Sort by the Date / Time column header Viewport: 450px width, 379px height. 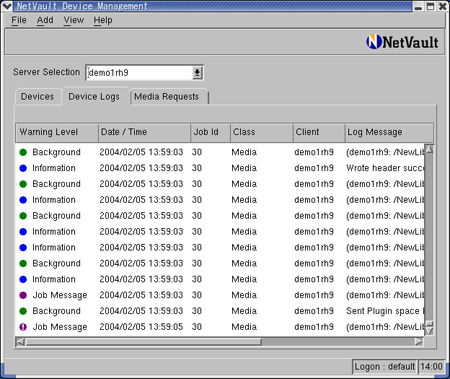coord(144,132)
